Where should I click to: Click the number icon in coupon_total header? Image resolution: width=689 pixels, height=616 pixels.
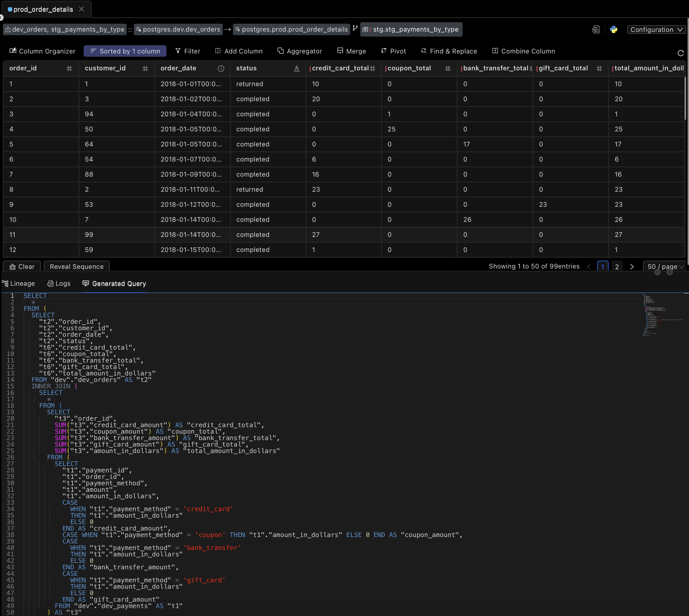point(448,69)
